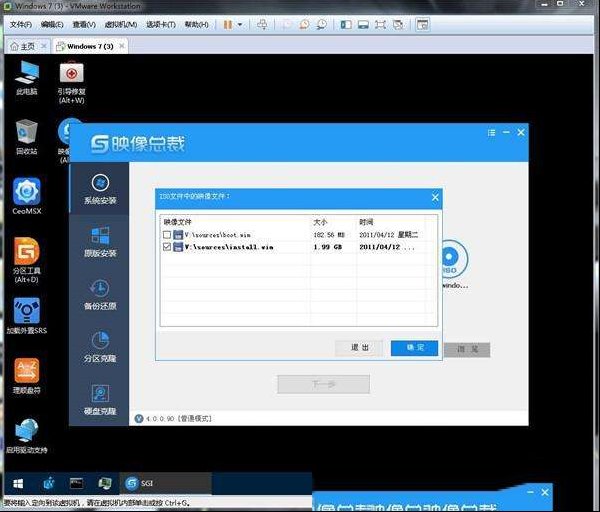
Task: Open the 启用驱动支持 desktop icon
Action: [x=27, y=436]
